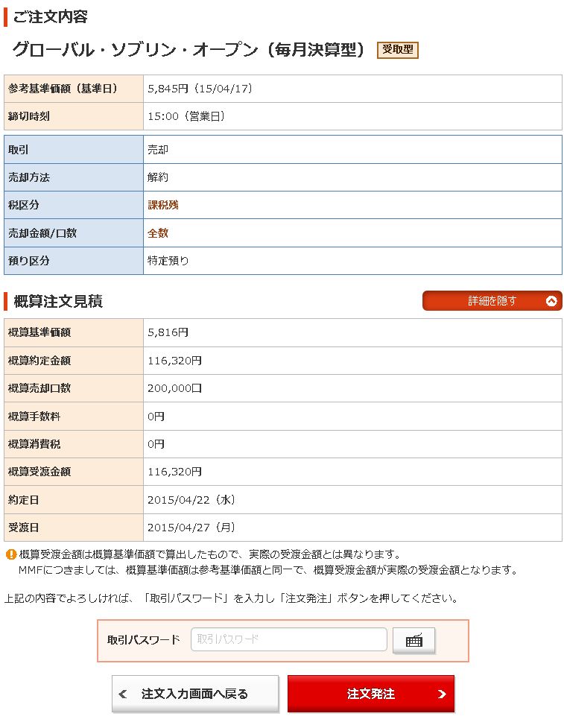
Task: Click the 2015/04/27 (月) settlement date
Action: (x=191, y=528)
